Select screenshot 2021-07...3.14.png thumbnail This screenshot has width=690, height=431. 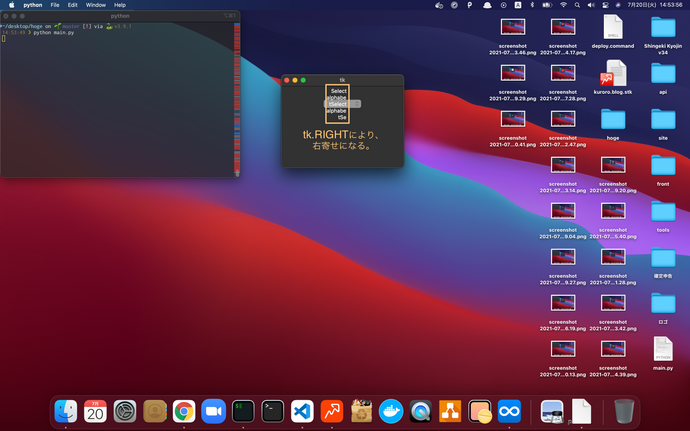pos(563,165)
